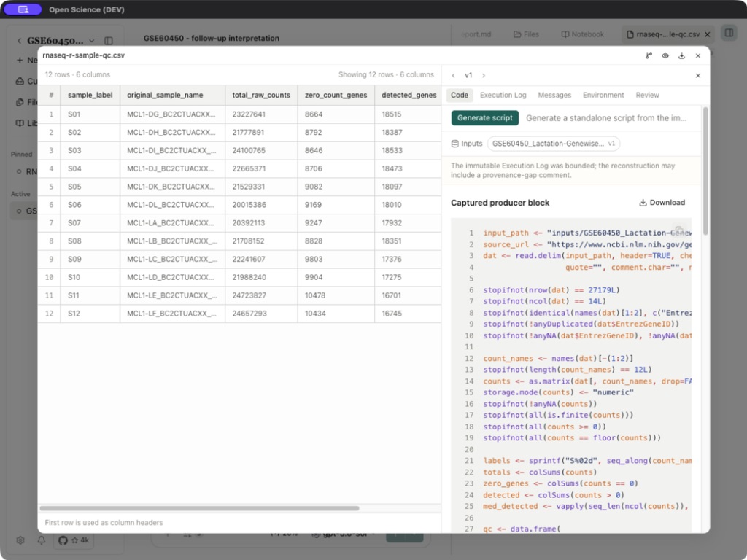This screenshot has height=560, width=747.
Task: Click row number 9 in the table
Action: (51, 259)
